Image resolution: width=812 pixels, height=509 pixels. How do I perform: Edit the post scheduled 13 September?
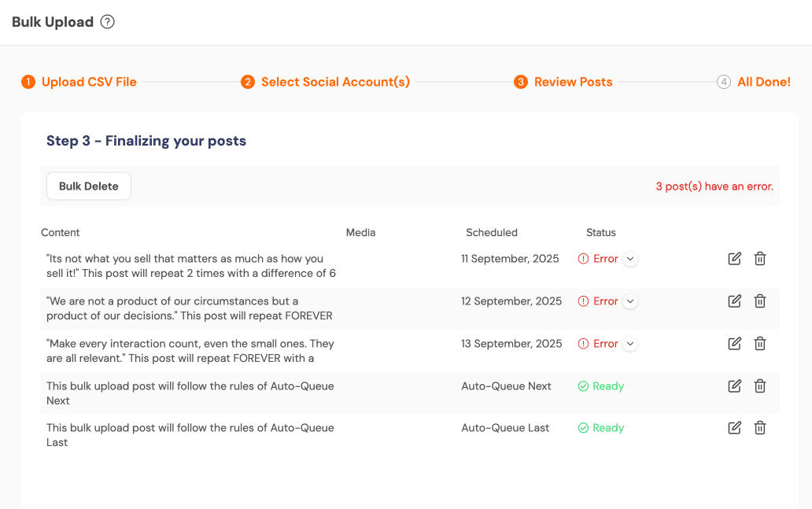[x=734, y=343]
